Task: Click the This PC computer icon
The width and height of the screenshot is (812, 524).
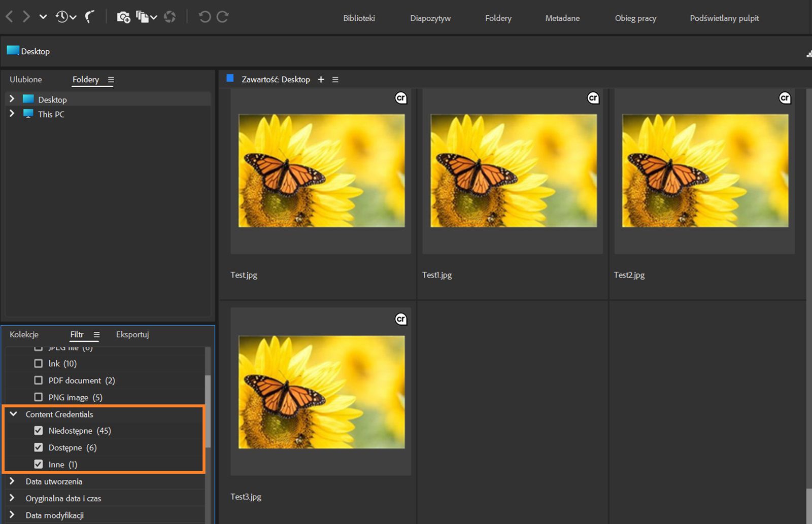Action: pos(28,114)
